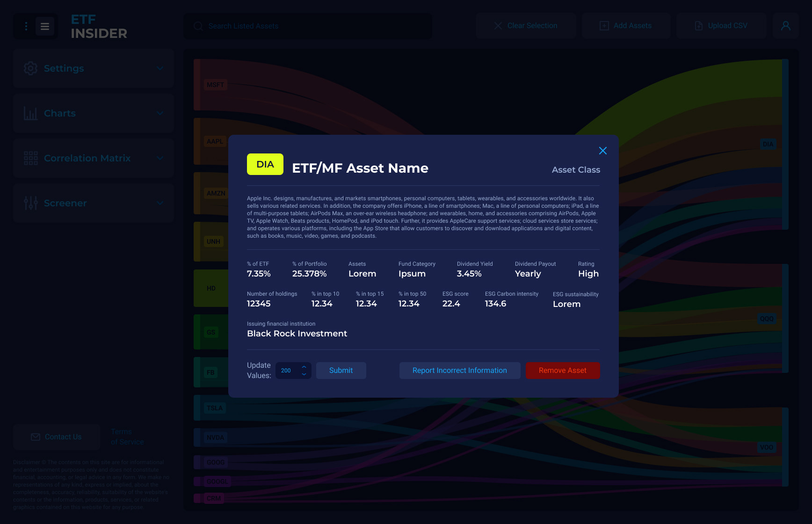This screenshot has width=812, height=524.
Task: Open the Settings menu item
Action: point(94,68)
